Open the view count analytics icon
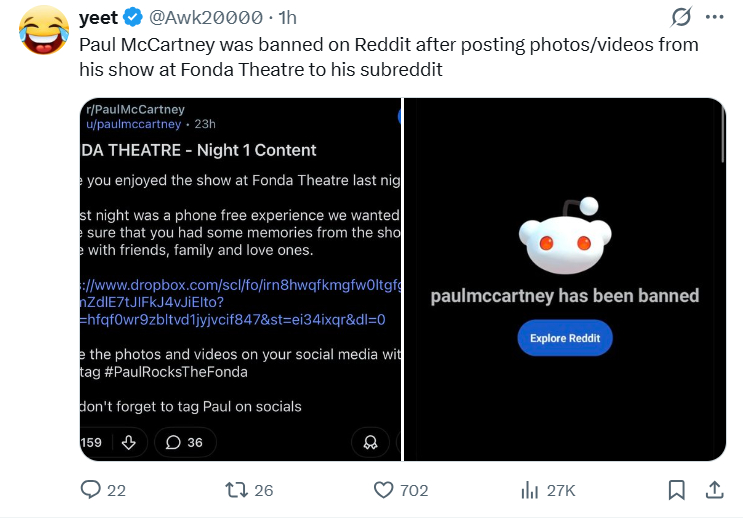 pyautogui.click(x=530, y=490)
